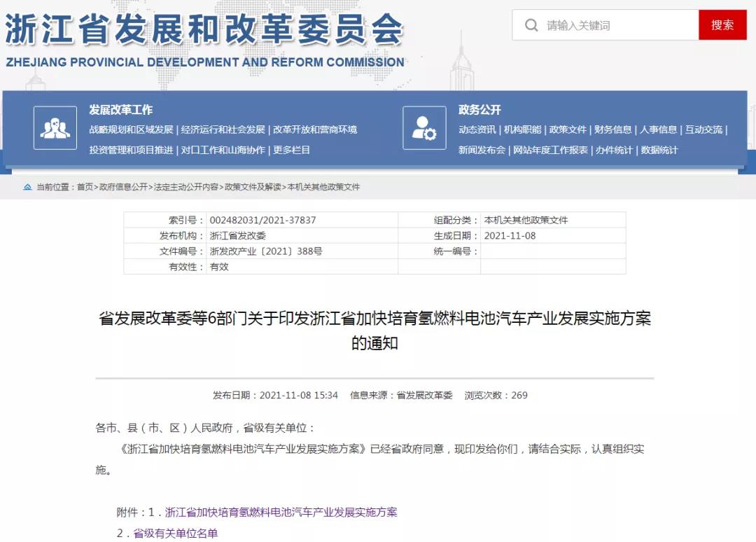This screenshot has width=756, height=542.
Task: Open 动态资讯 link
Action: (x=477, y=130)
